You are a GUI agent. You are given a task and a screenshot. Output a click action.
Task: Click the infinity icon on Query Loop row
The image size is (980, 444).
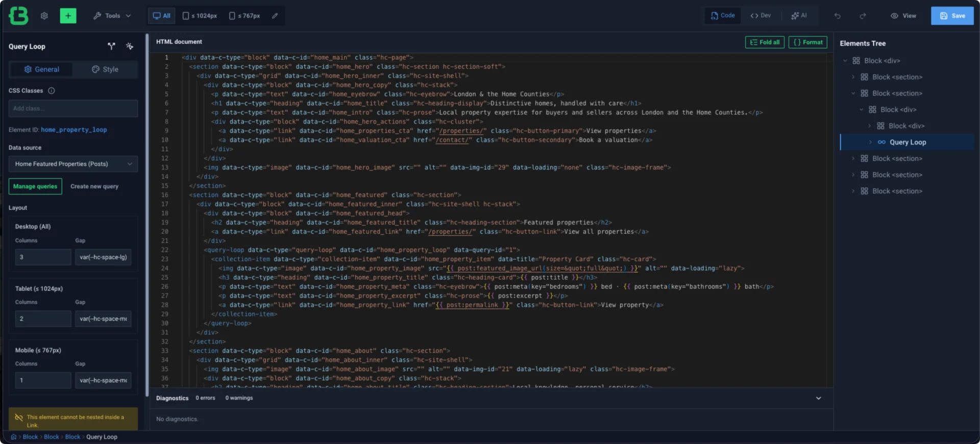pyautogui.click(x=881, y=142)
